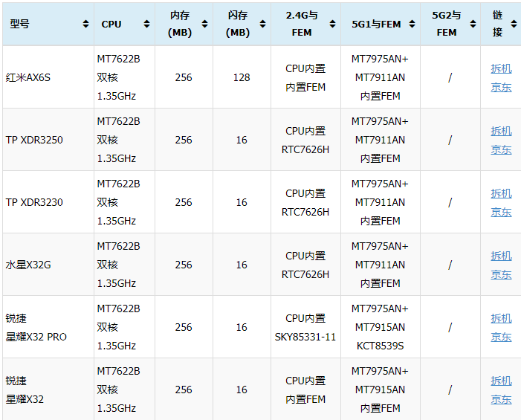The height and width of the screenshot is (420, 521).
Task: Select 256 memory value in 水星X32G row
Action: click(184, 265)
